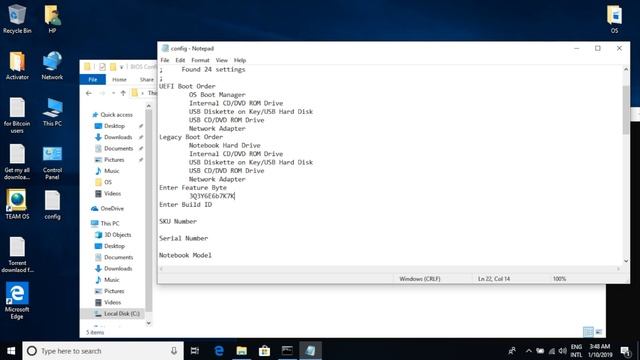Image resolution: width=640 pixels, height=360 pixels.
Task: Click the Task View taskbar icon
Action: click(195, 351)
